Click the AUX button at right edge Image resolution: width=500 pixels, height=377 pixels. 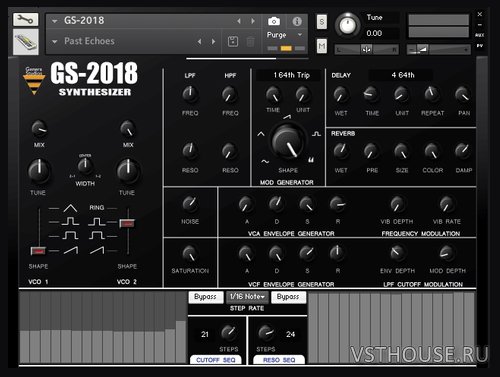(480, 35)
